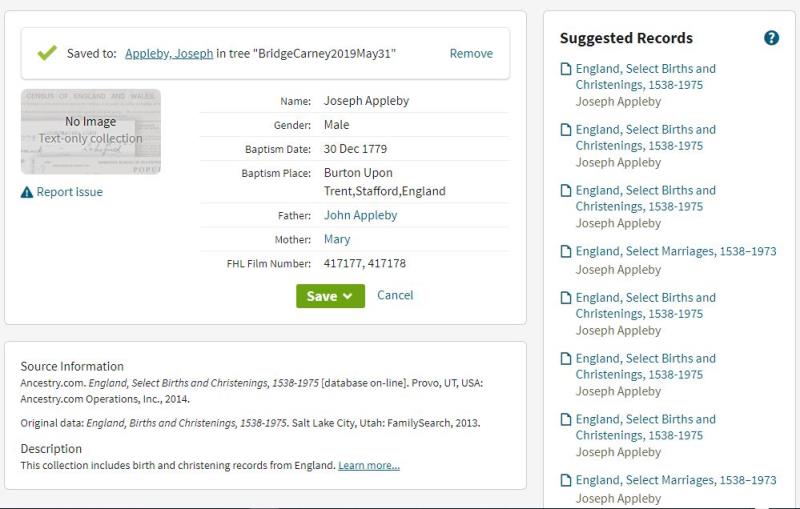Open mother Mary's record
800x509 pixels.
[337, 239]
